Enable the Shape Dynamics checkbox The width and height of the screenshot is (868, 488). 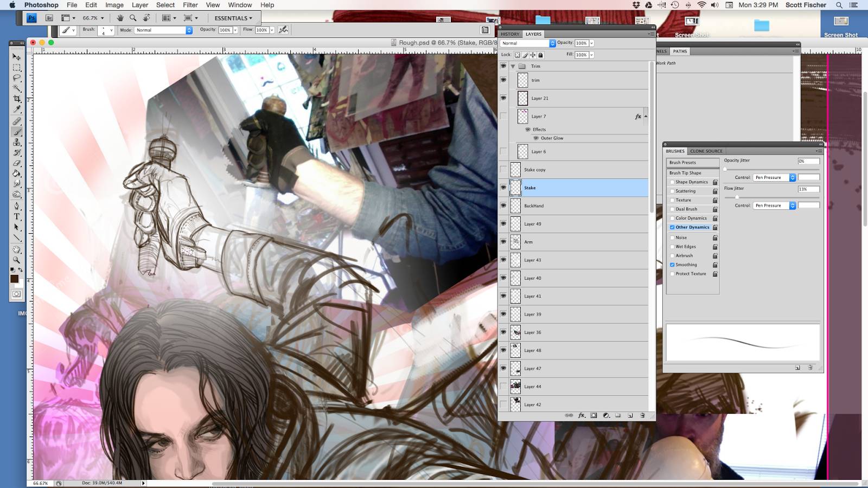(672, 182)
